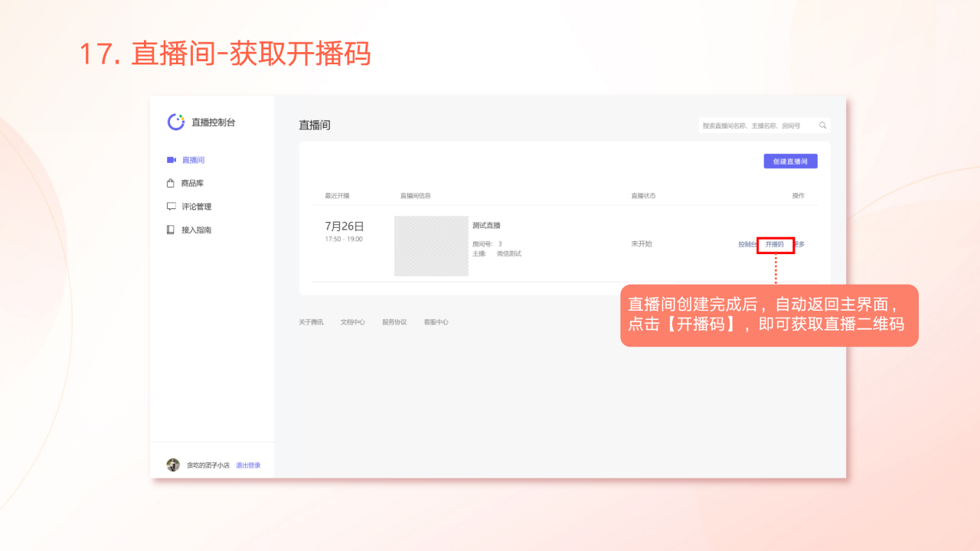Open 直播间 in the sidebar
The height and width of the screenshot is (551, 980).
click(193, 160)
